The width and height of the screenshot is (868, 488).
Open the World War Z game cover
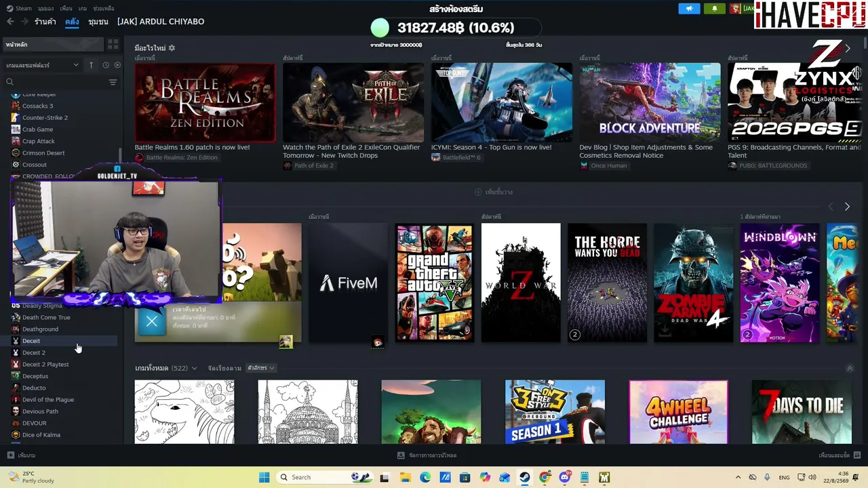[521, 283]
